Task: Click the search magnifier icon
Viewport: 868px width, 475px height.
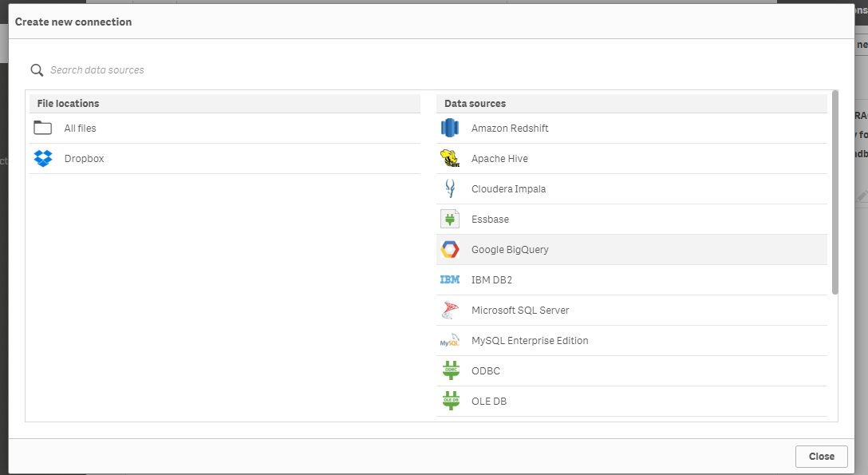Action: (37, 70)
